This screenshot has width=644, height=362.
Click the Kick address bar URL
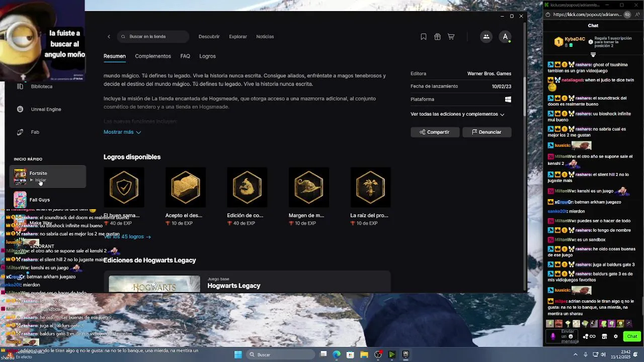click(x=587, y=15)
